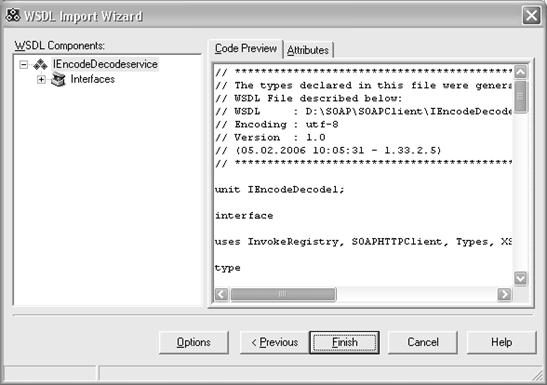Click the vertical scrollbar thumb in code preview
547x385 pixels.
pyautogui.click(x=520, y=97)
